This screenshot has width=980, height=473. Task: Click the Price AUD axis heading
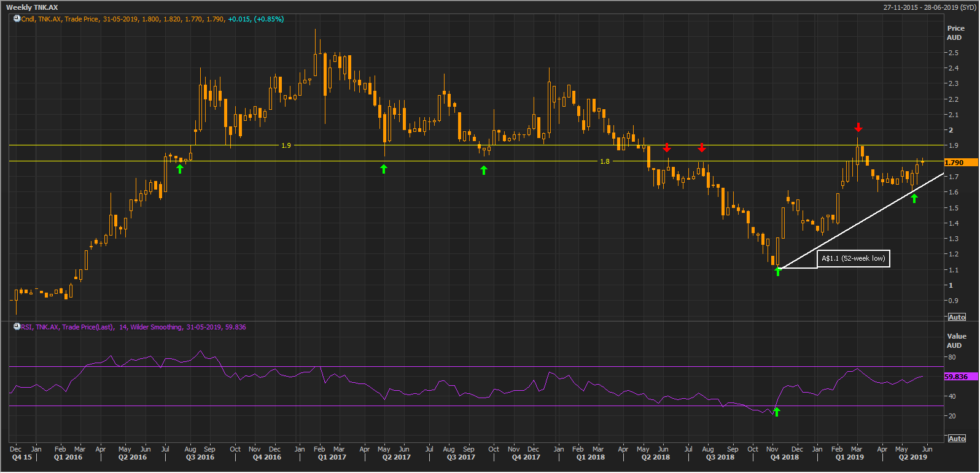click(955, 33)
